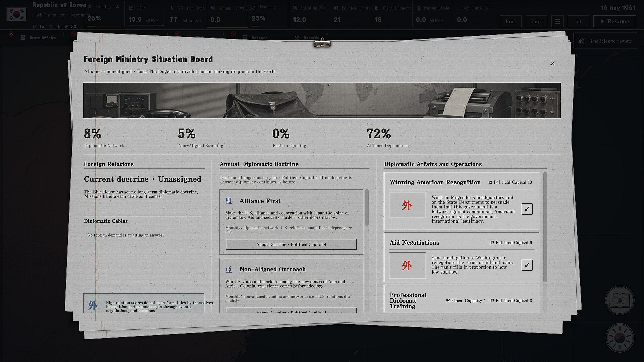644x362 pixels.
Task: Click the Political Capital 6 cost label
Action: (x=511, y=243)
